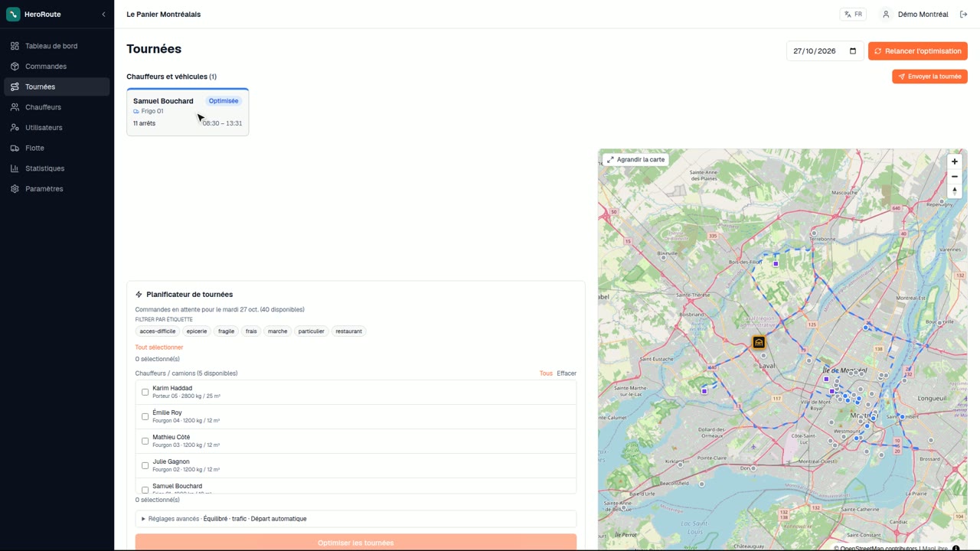
Task: Open the Chauffeurs section
Action: pyautogui.click(x=57, y=107)
